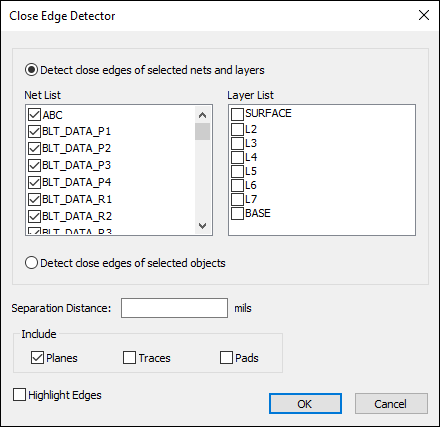Click the BLT_DATA_R2 net name text

click(77, 216)
